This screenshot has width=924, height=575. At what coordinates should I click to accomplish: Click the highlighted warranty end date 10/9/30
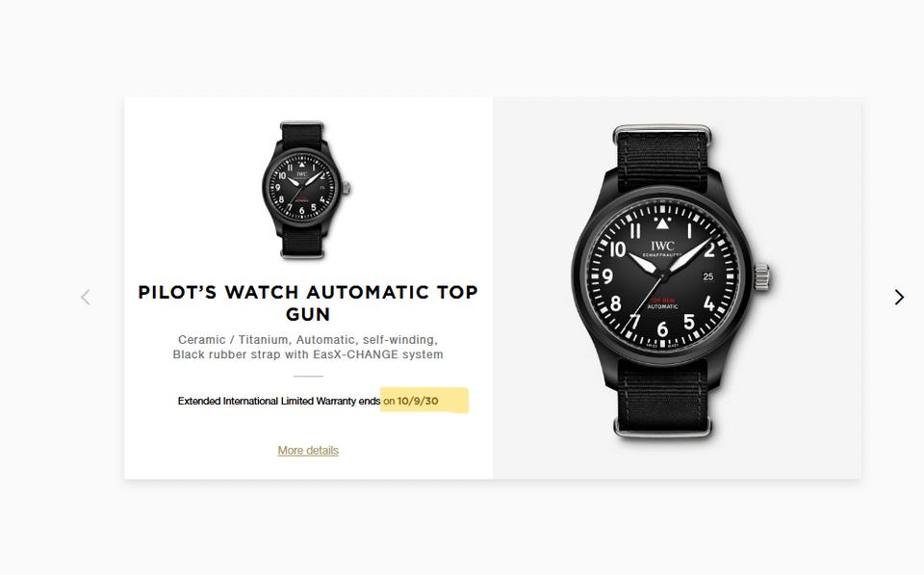click(418, 401)
